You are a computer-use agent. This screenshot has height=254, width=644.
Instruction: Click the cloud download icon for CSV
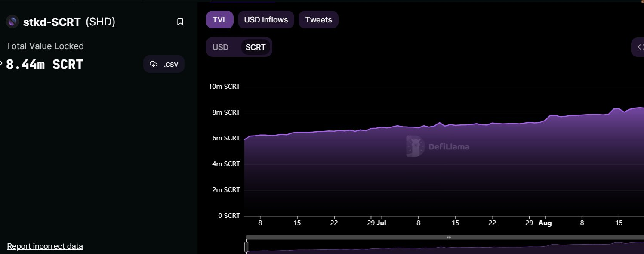[154, 64]
